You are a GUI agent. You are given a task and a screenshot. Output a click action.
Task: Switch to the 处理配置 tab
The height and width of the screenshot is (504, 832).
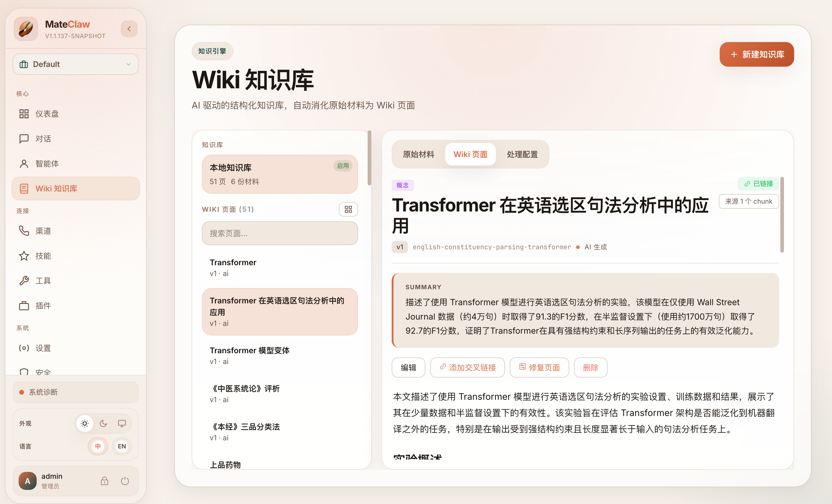pos(522,154)
